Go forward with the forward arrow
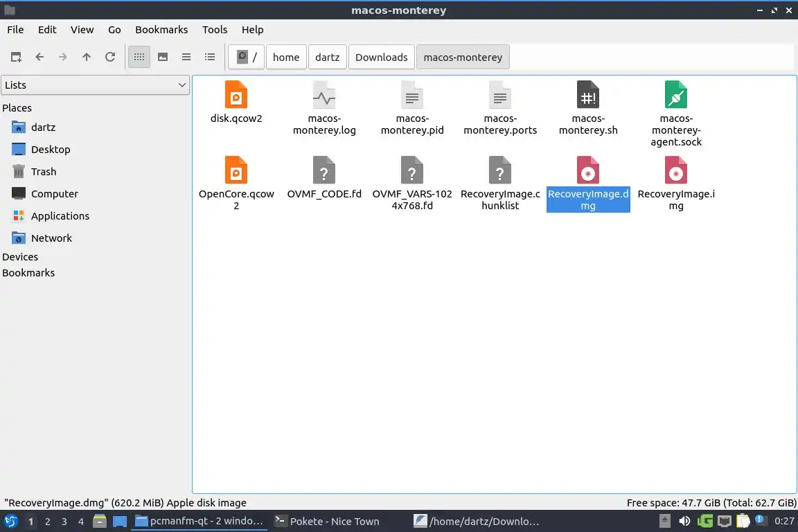 pyautogui.click(x=62, y=57)
